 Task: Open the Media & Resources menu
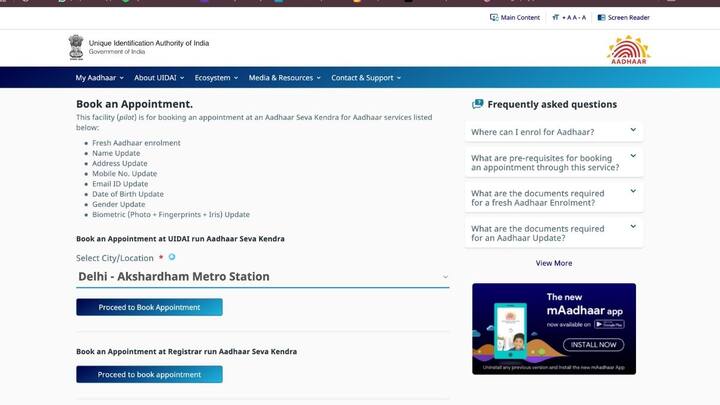(284, 77)
